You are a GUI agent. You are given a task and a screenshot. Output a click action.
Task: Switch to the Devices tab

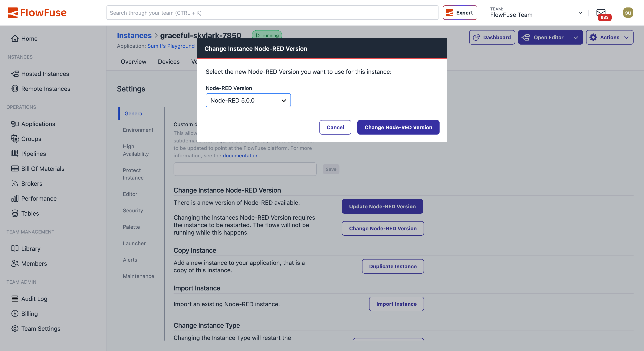click(169, 62)
